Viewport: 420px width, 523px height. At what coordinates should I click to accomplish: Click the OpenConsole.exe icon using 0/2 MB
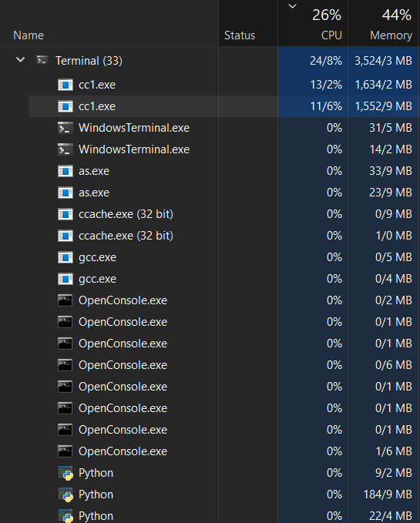click(66, 300)
